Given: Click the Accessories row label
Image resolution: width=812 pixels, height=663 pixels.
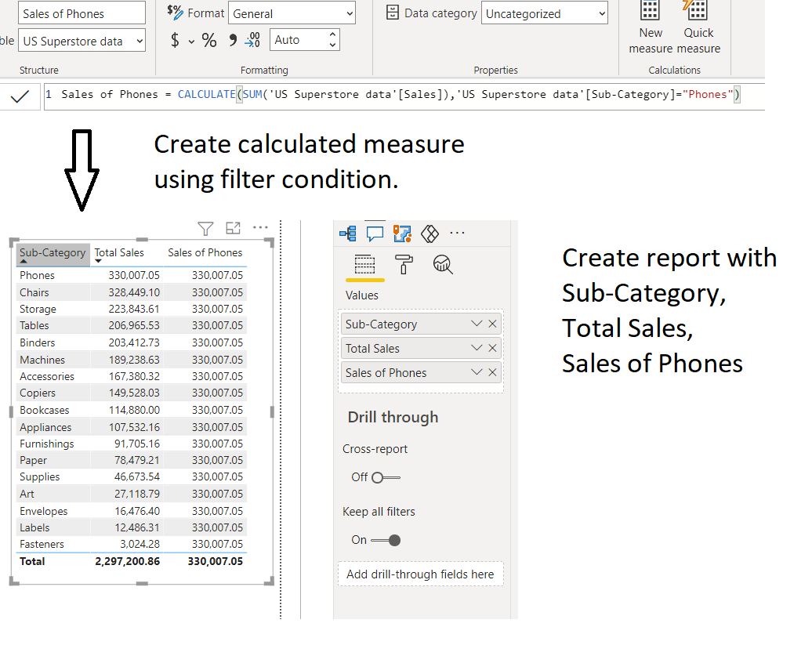Looking at the screenshot, I should (x=47, y=376).
